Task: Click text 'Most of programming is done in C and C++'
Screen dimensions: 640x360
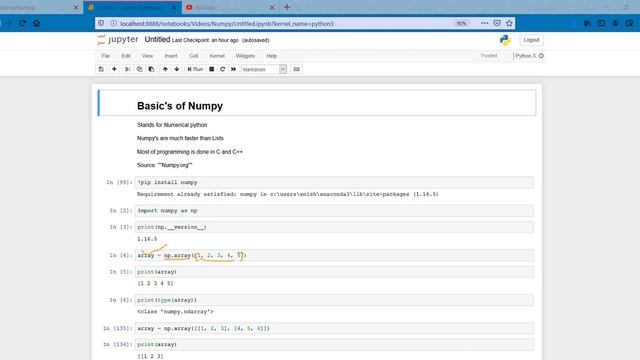Action: [190, 152]
